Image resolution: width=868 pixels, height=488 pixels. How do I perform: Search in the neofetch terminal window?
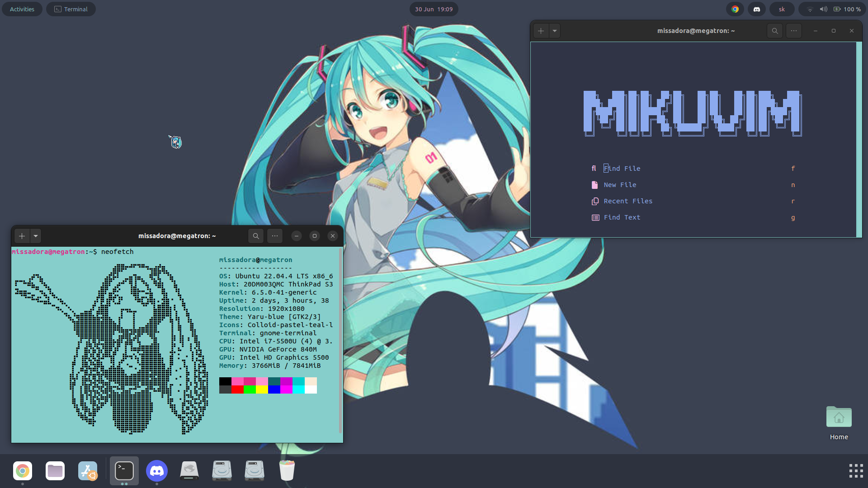pyautogui.click(x=256, y=236)
